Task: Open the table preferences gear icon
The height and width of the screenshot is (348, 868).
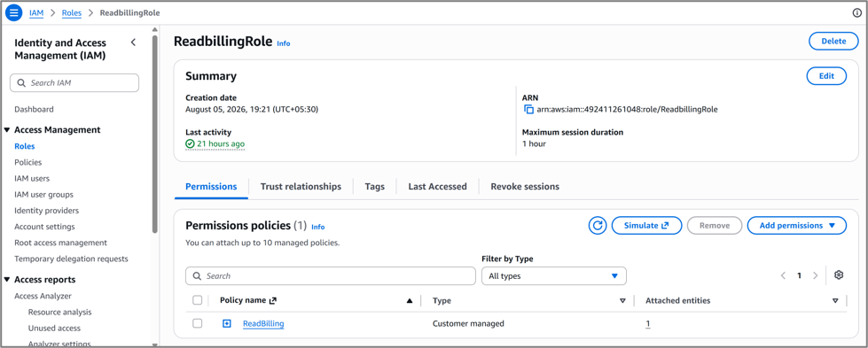Action: coord(839,275)
